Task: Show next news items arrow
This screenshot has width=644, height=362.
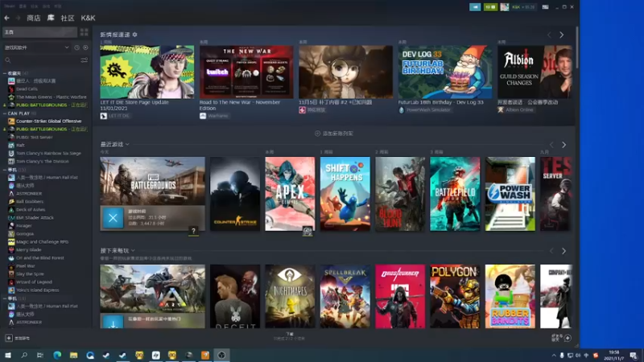Action: (x=561, y=35)
